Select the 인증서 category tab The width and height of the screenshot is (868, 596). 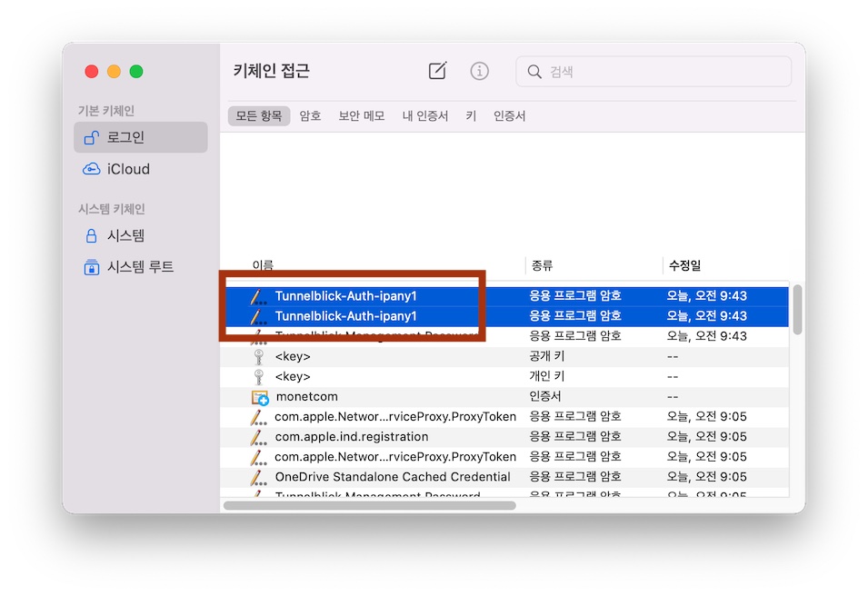coord(509,116)
